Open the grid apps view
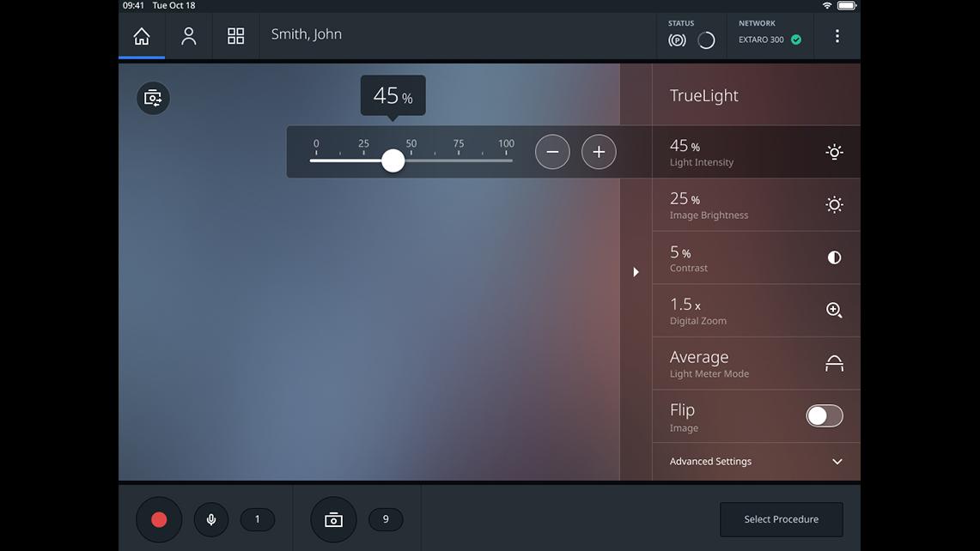980x551 pixels. (x=235, y=36)
